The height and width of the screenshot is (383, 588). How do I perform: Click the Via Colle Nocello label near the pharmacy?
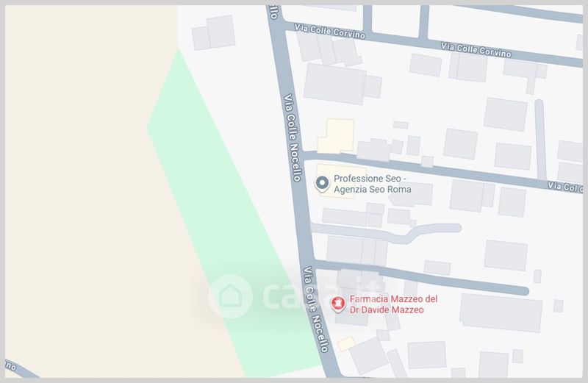click(x=316, y=309)
